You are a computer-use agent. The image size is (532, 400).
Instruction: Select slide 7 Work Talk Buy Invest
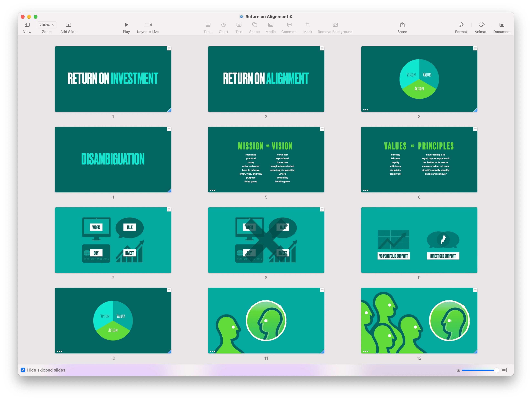click(x=113, y=240)
